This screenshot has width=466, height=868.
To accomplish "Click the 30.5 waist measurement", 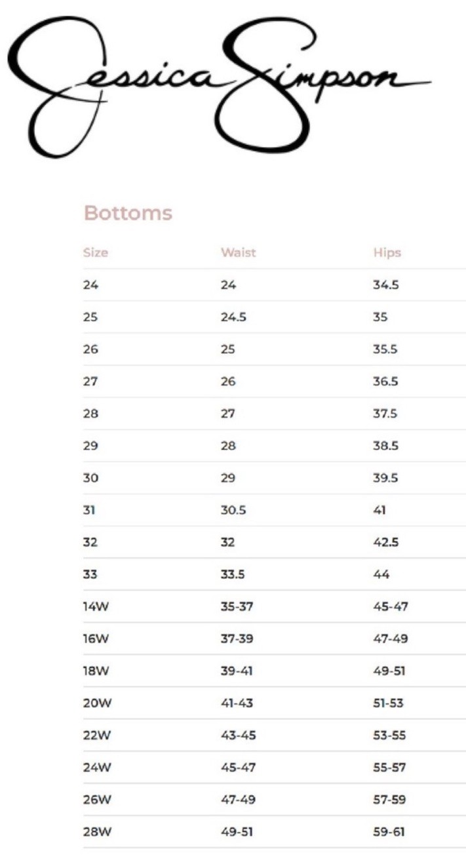I will tap(233, 510).
